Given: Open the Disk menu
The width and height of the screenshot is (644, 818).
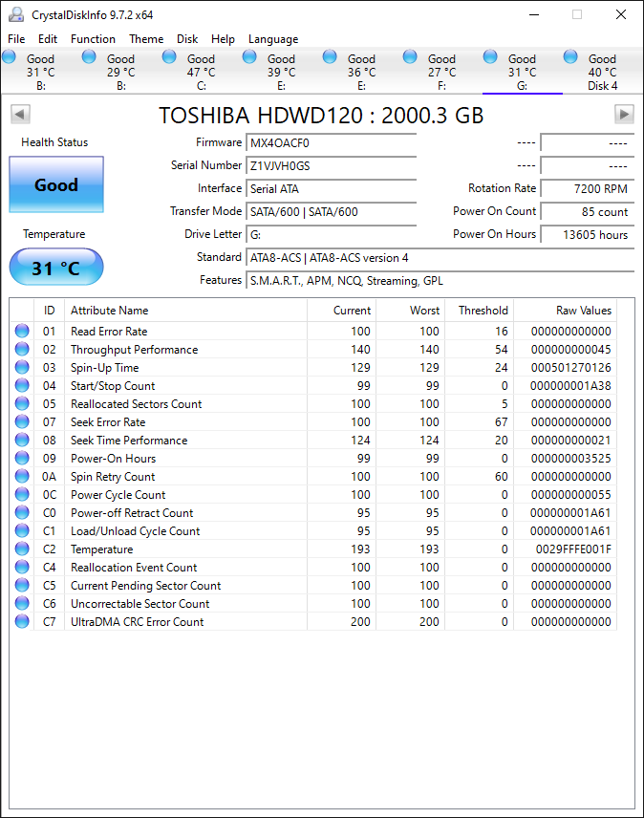Looking at the screenshot, I should click(x=187, y=39).
